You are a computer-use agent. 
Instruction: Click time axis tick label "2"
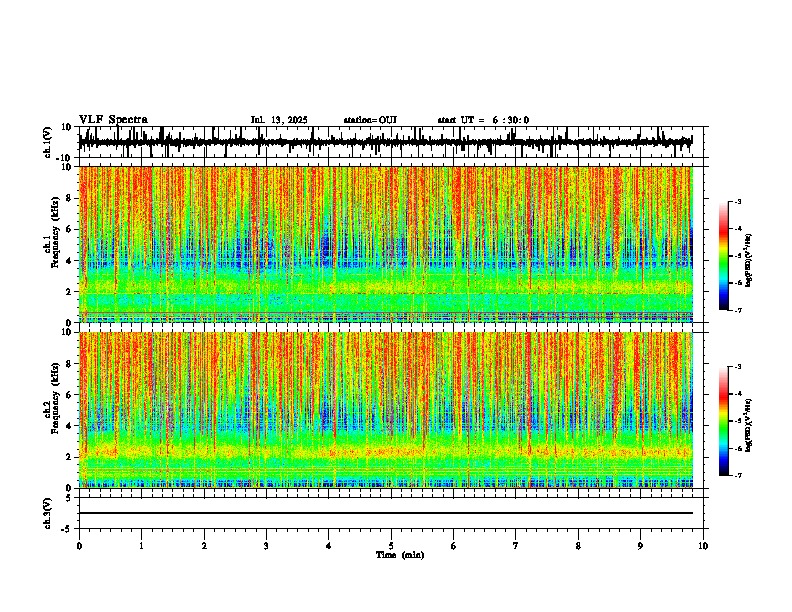tap(204, 546)
